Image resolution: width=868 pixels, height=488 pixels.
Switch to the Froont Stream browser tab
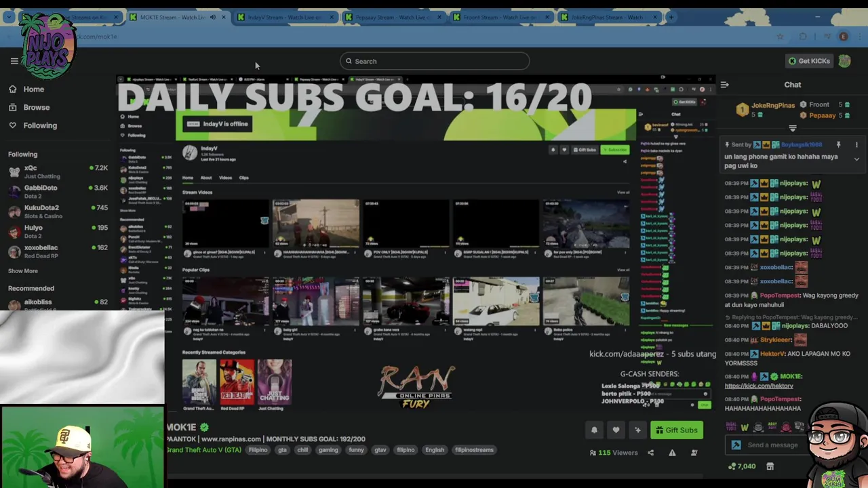point(501,17)
